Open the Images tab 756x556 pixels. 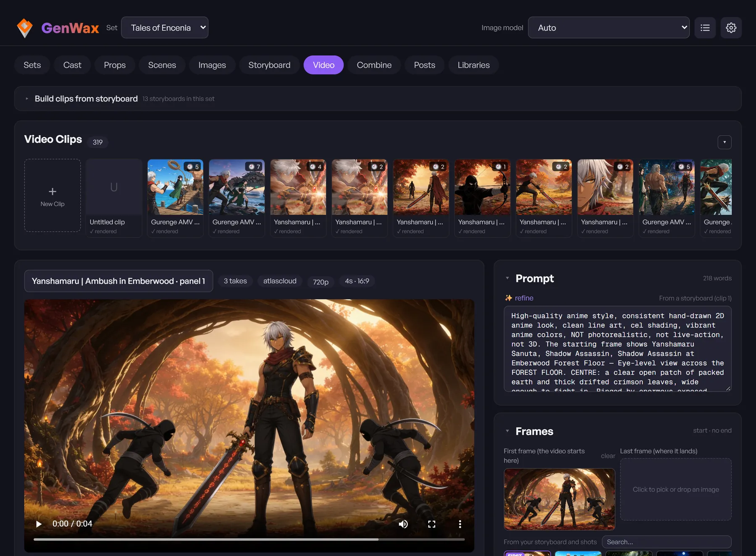[x=212, y=65]
